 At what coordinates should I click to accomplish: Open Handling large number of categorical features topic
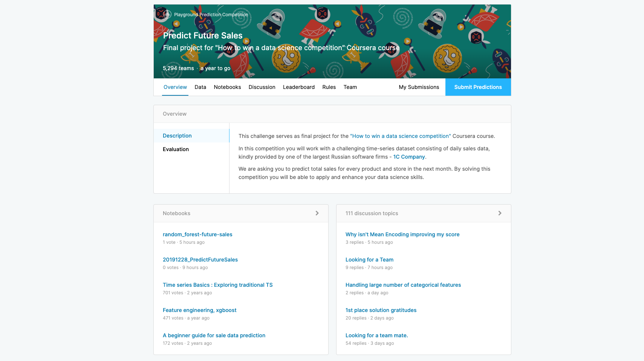coord(403,285)
